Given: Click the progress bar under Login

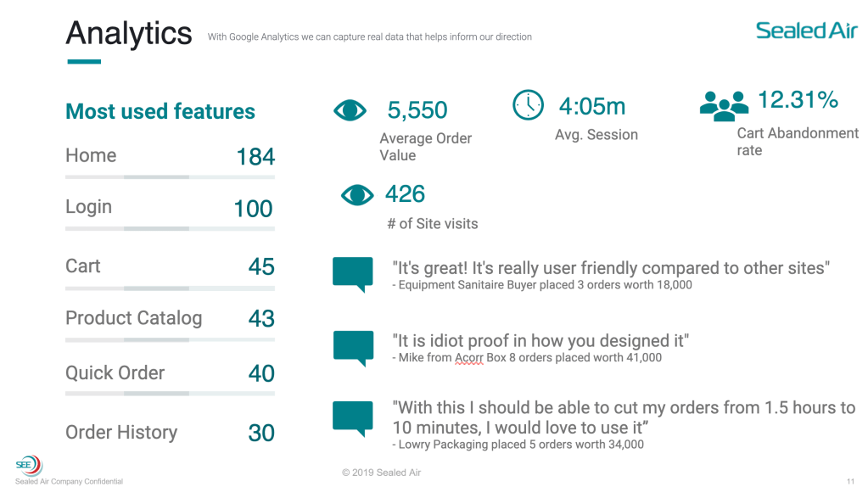Looking at the screenshot, I should [x=170, y=229].
